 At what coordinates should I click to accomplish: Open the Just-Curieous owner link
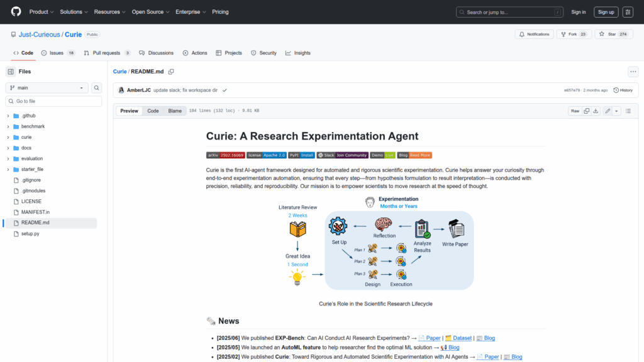coord(40,35)
